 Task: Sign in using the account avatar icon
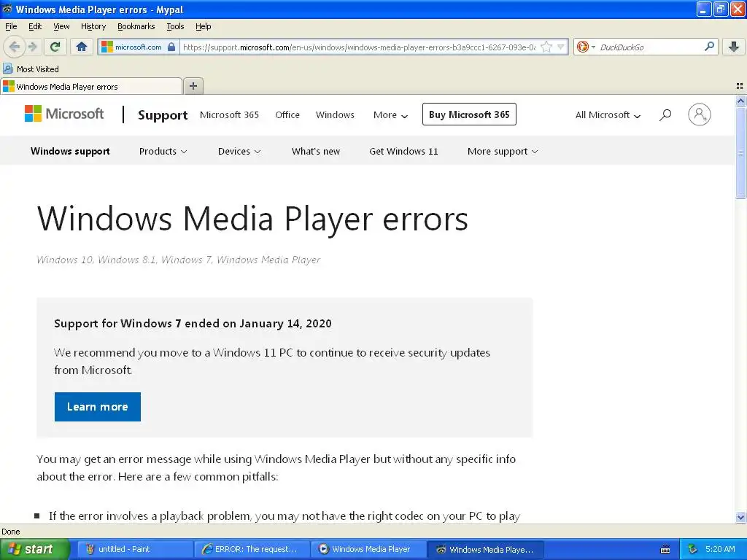700,114
